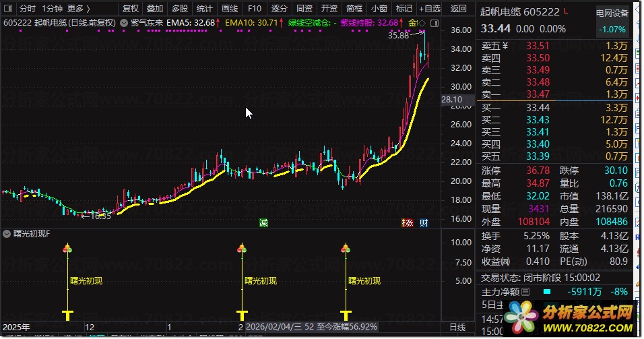The width and height of the screenshot is (644, 339).
Task: Click the 标记 mark button
Action: 404,8
